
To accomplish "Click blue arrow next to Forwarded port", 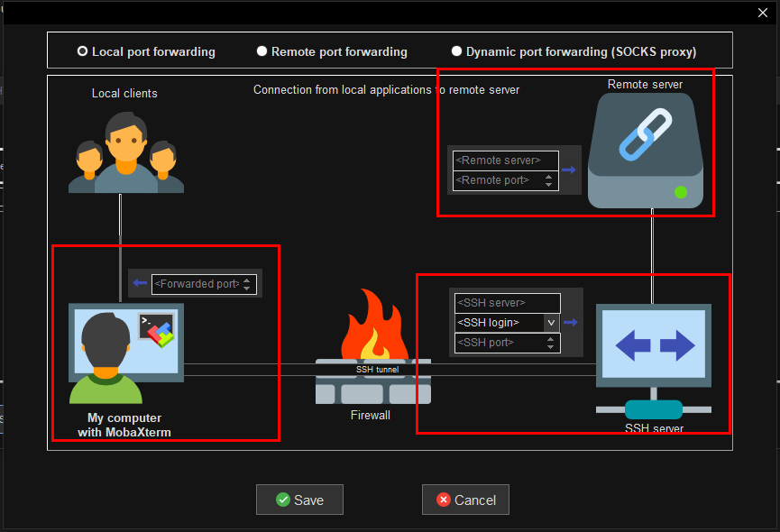I will (140, 283).
